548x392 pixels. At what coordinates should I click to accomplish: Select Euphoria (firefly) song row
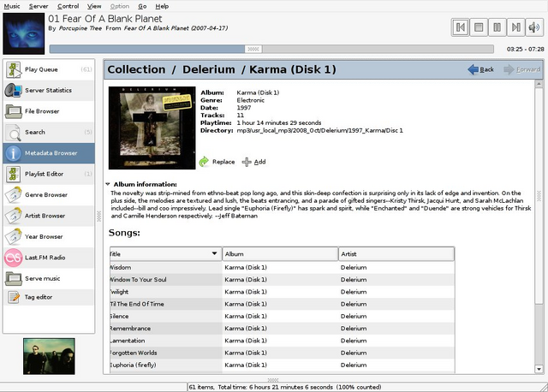(282, 365)
